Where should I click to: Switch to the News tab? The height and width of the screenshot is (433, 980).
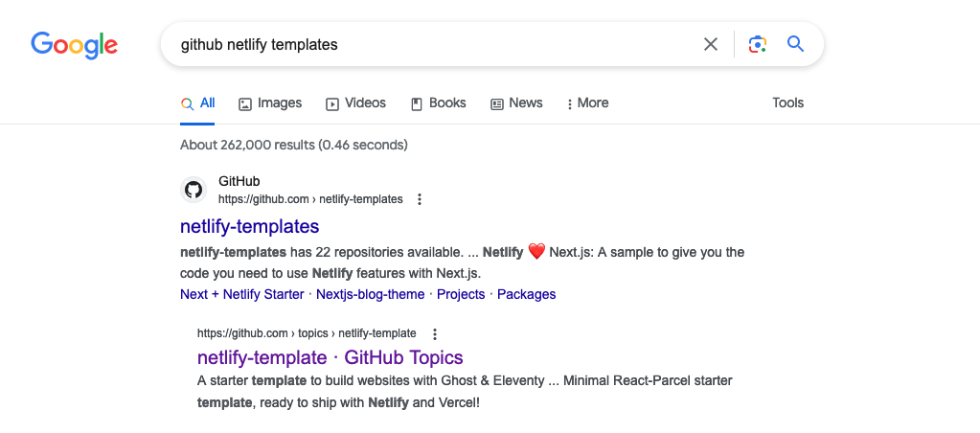(516, 103)
